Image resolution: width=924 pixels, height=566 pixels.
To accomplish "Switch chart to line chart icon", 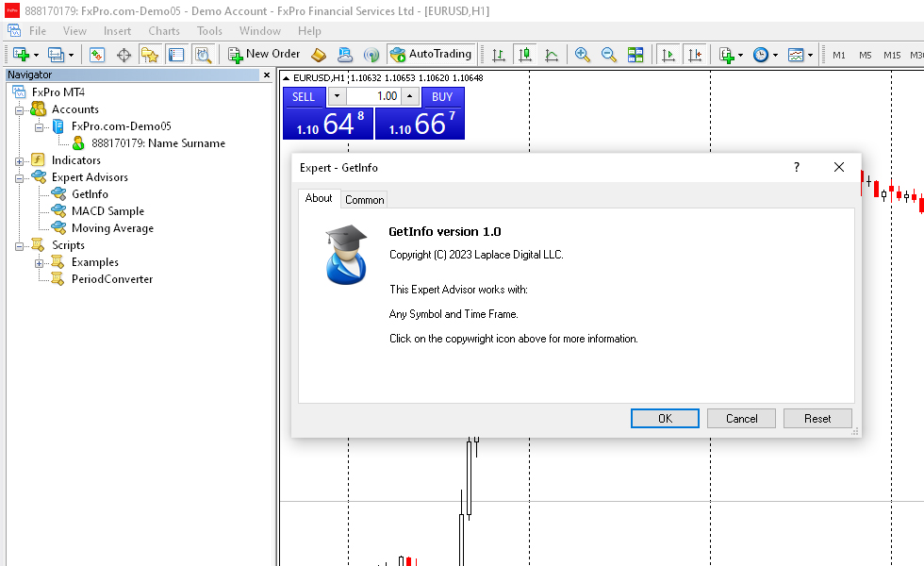I will coord(552,55).
